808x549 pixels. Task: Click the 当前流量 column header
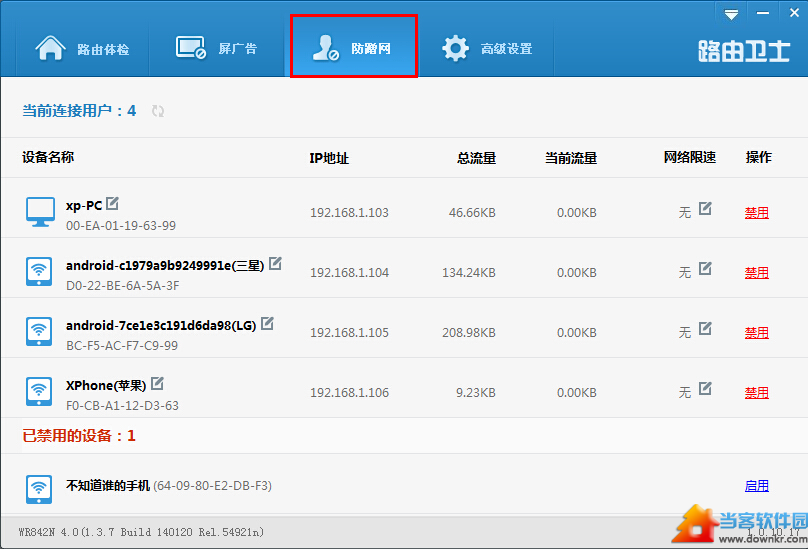[x=571, y=158]
